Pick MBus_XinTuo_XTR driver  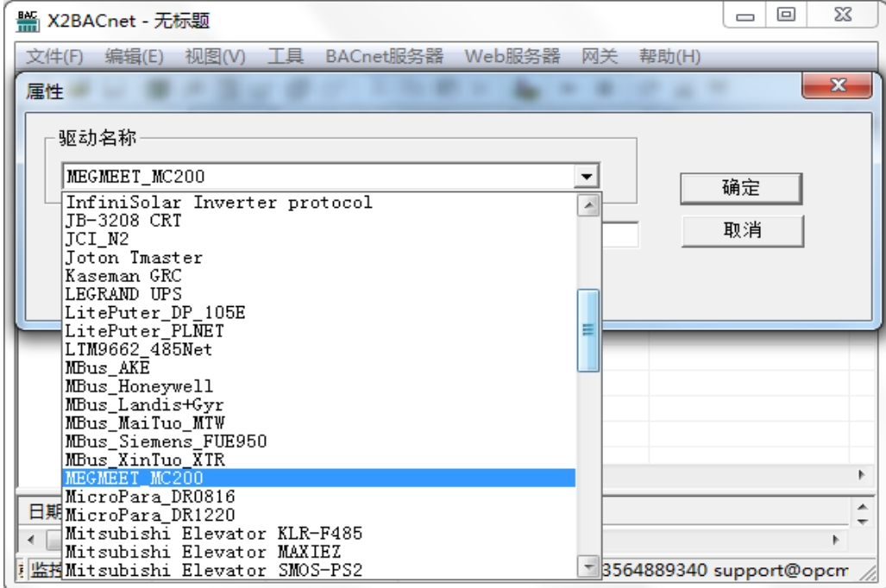[x=319, y=460]
